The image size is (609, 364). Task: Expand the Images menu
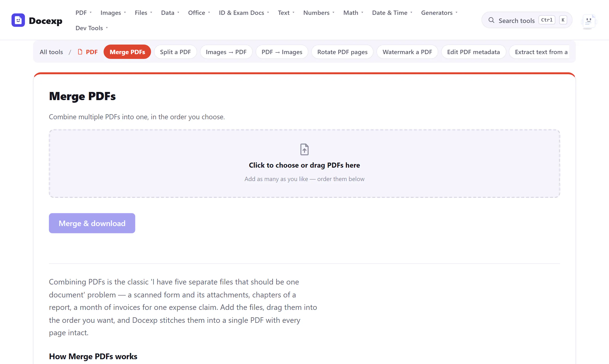(x=113, y=12)
